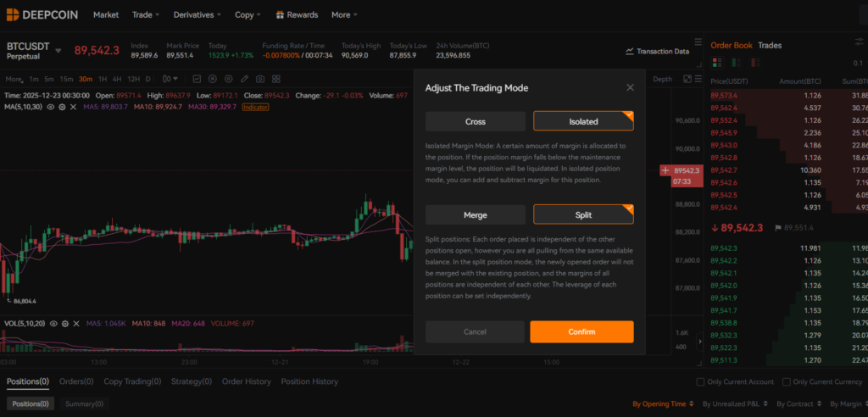The height and width of the screenshot is (417, 868).
Task: Show buy-only green order book view
Action: point(737,63)
